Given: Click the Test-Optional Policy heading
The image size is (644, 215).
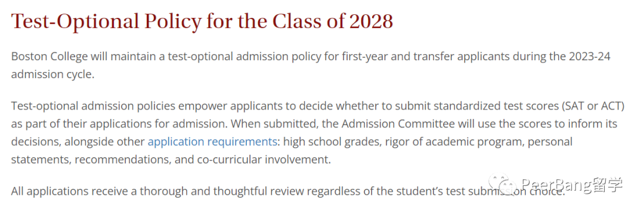Looking at the screenshot, I should (x=202, y=21).
